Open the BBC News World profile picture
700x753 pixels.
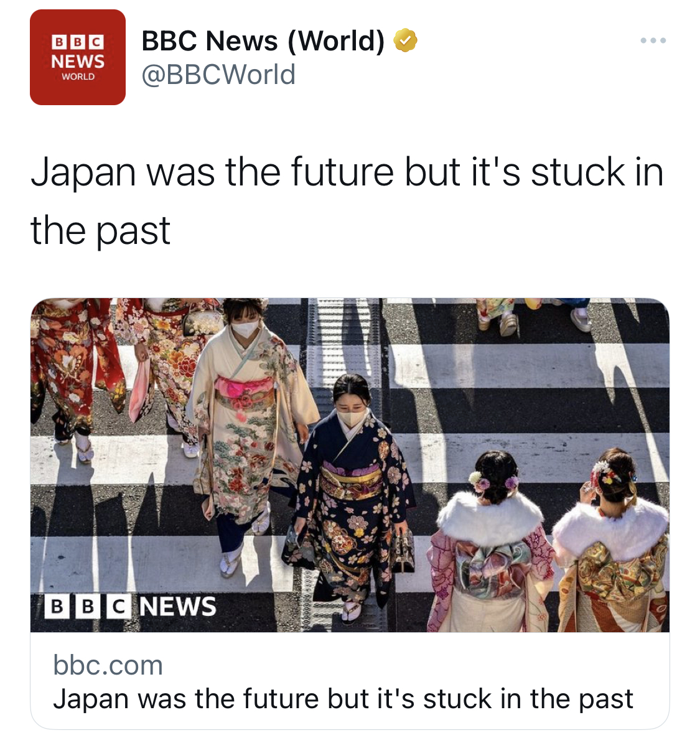(x=78, y=57)
